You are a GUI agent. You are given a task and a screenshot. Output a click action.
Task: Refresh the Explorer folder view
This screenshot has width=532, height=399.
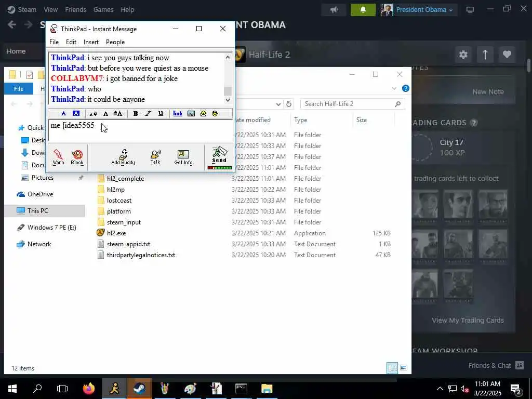point(289,104)
